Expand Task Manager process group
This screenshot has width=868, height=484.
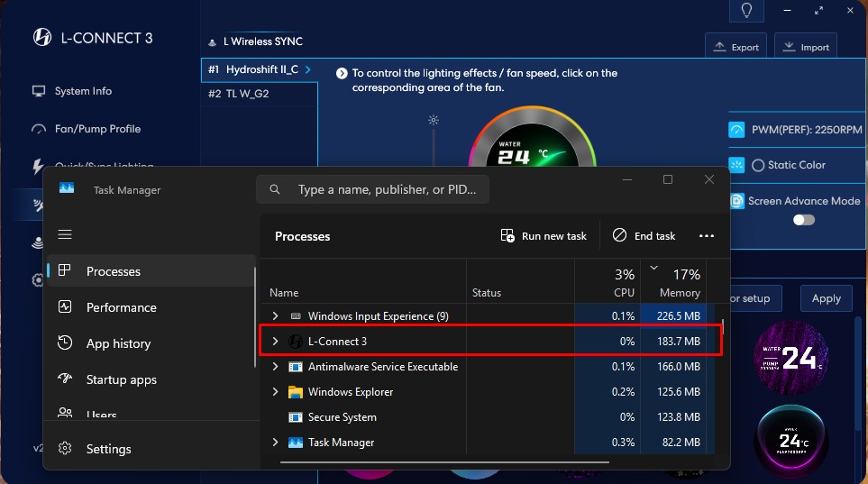point(275,442)
